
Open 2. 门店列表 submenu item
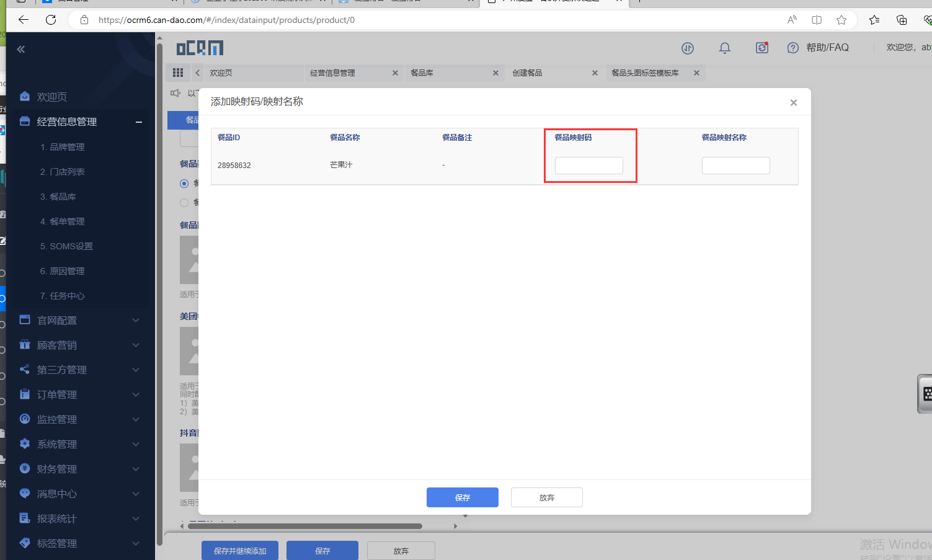click(63, 172)
